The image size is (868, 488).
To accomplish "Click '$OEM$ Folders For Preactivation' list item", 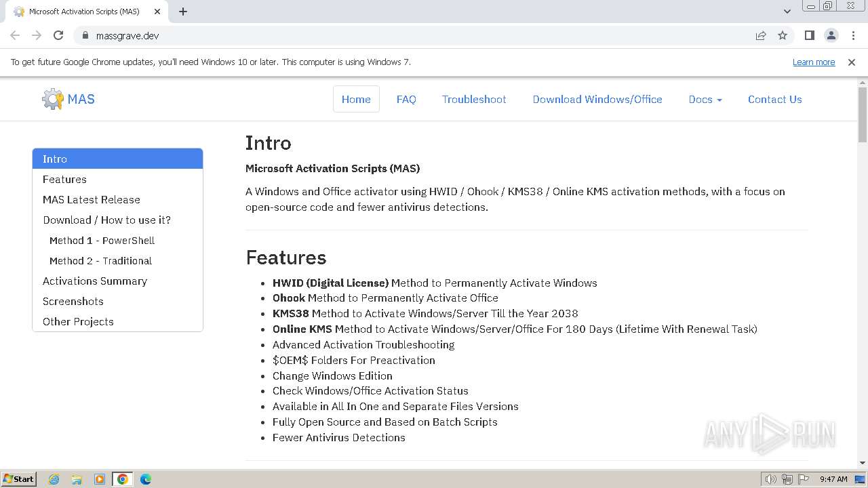I will pyautogui.click(x=354, y=360).
